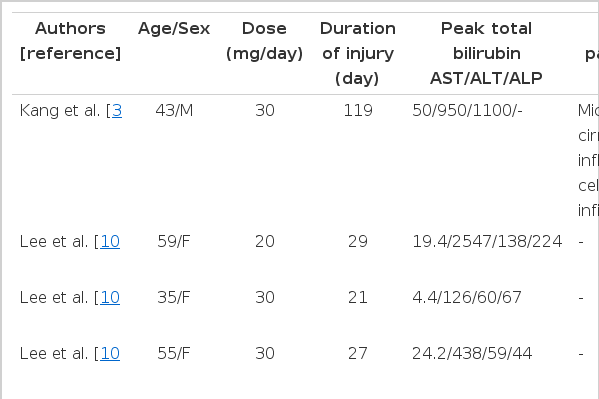Click the Authors [reference] column header

click(70, 41)
